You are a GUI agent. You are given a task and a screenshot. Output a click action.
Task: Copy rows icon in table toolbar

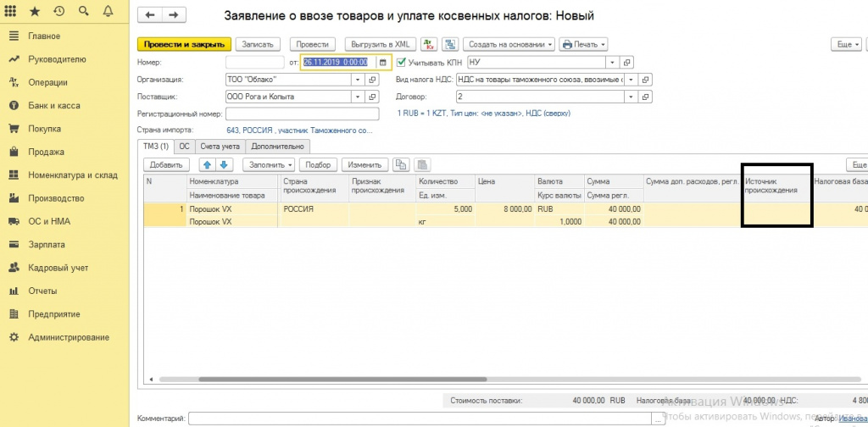click(400, 165)
